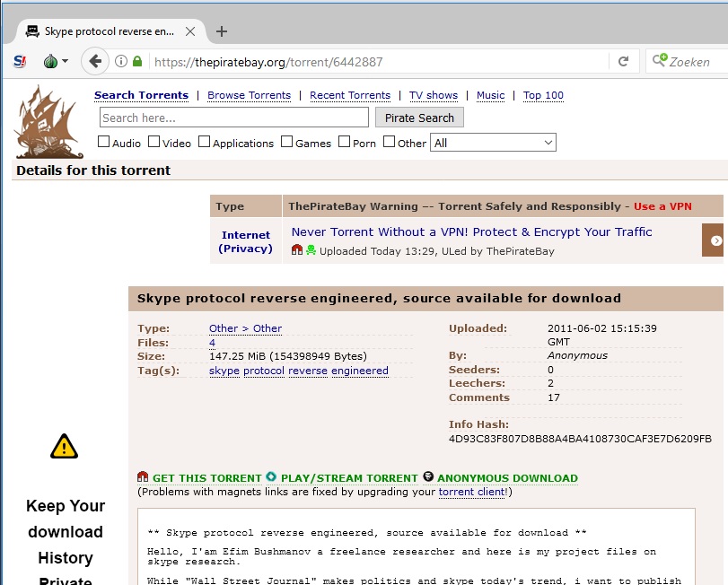Reload the page with the refresh icon
The height and width of the screenshot is (585, 728).
pyautogui.click(x=624, y=61)
